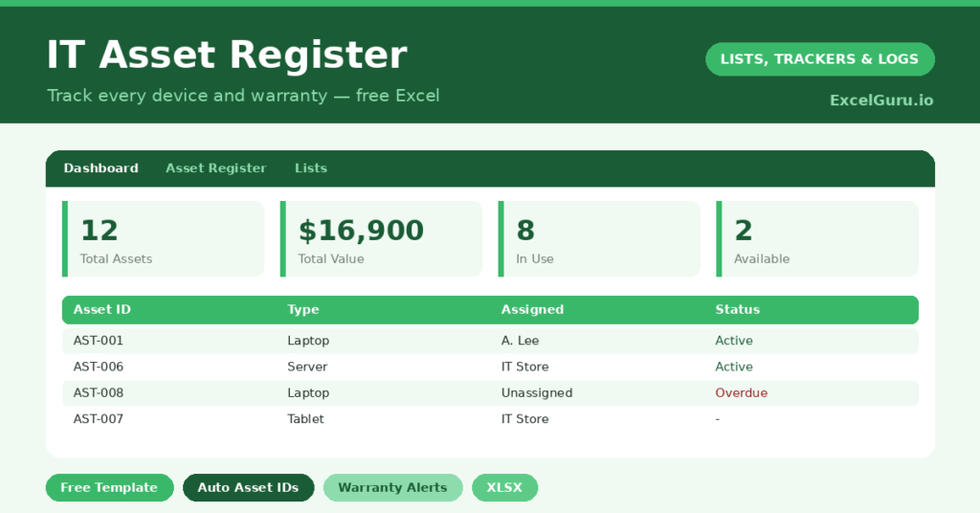Open the Lists tab
Viewport: 980px width, 513px height.
[x=311, y=168]
